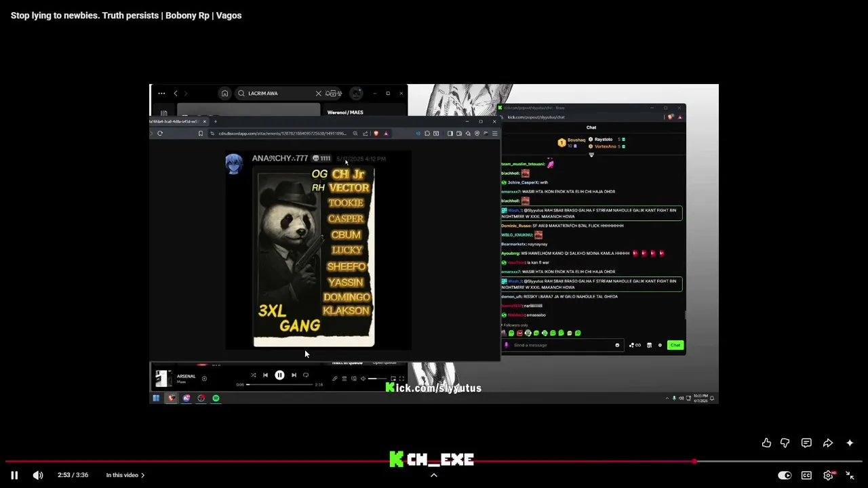Open the Spotify miniplayer icon
This screenshot has height=488, width=868.
(393, 378)
